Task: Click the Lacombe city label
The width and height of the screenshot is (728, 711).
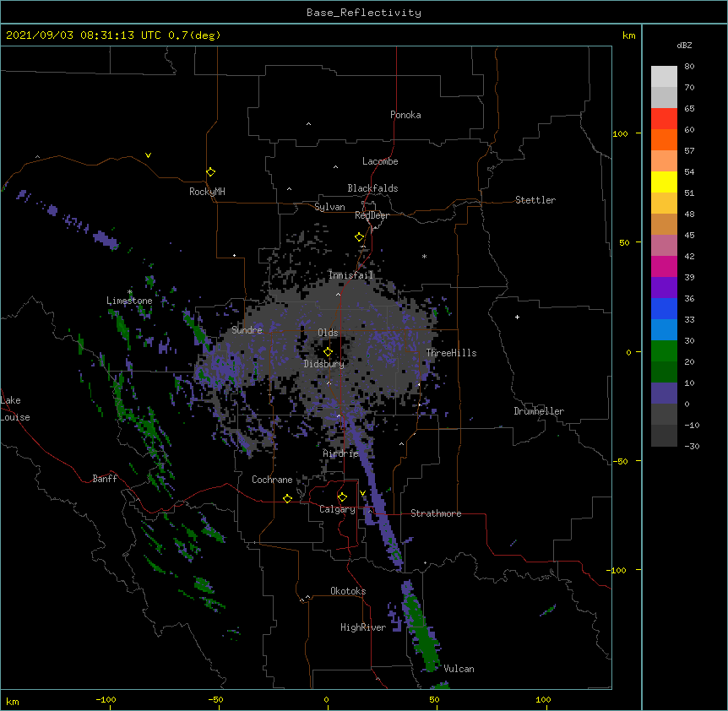Action: pyautogui.click(x=380, y=161)
